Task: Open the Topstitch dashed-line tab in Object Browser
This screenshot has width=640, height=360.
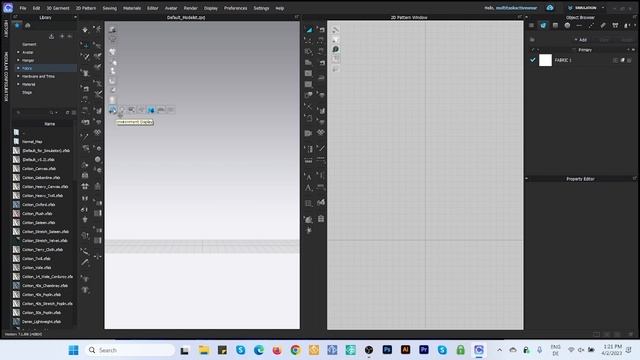Action: point(591,25)
